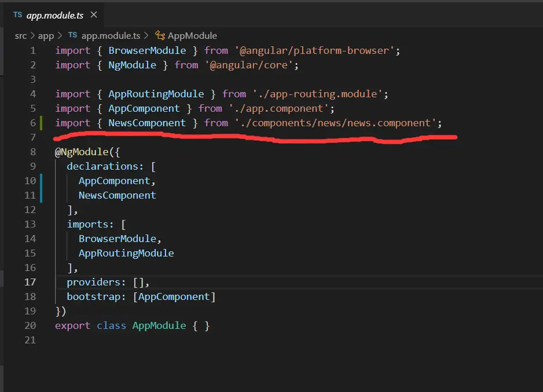Close the app.module.ts tab
The width and height of the screenshot is (543, 392).
coord(94,15)
